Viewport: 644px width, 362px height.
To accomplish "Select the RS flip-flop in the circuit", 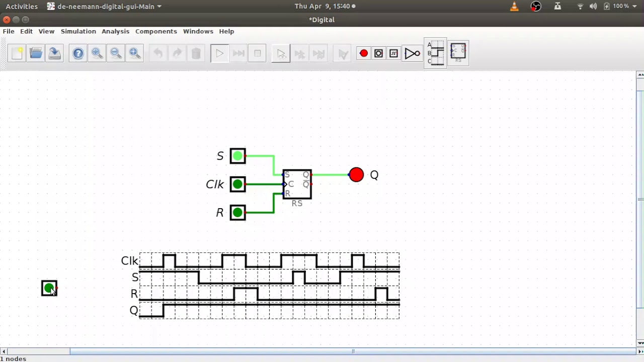I will point(297,184).
